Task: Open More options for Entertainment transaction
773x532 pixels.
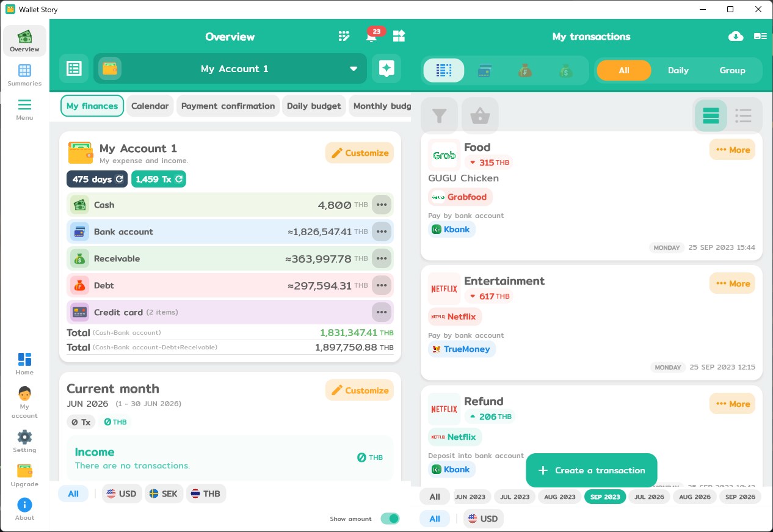Action: point(732,283)
